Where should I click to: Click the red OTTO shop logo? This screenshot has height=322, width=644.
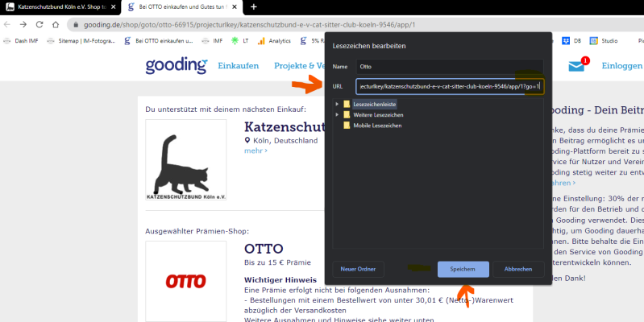pyautogui.click(x=185, y=281)
